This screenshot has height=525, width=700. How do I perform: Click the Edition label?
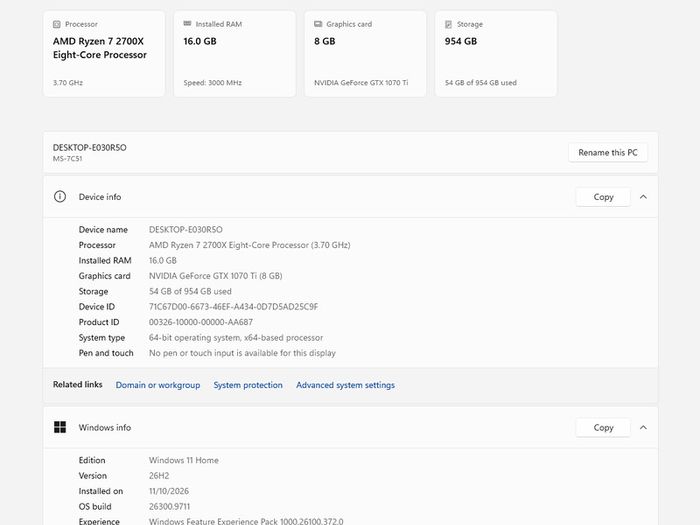(x=92, y=460)
